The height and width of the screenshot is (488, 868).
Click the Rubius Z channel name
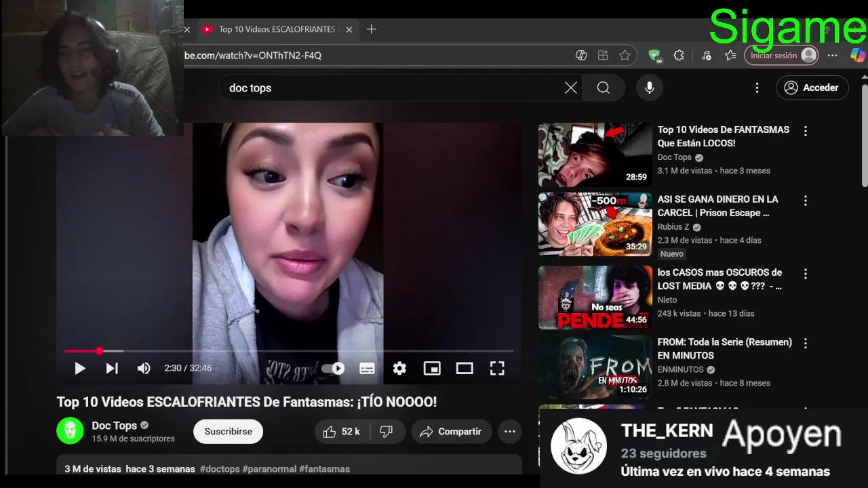pos(673,227)
